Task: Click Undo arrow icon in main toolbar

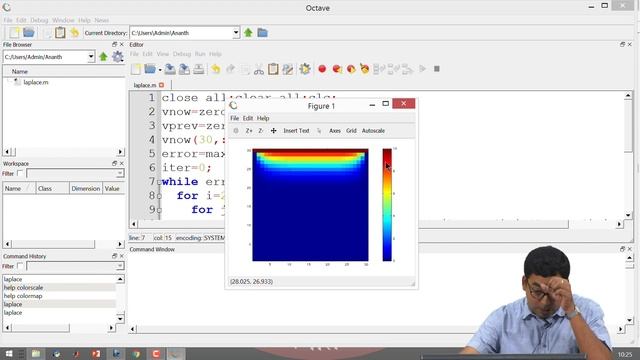Action: point(74,33)
